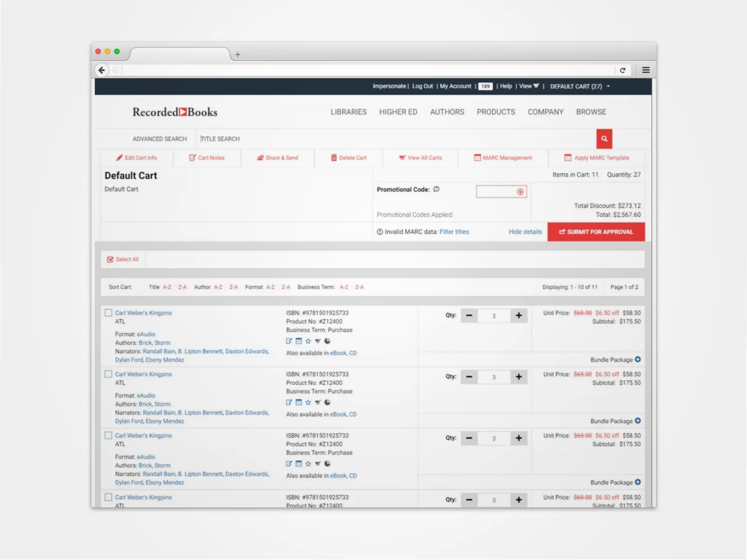Toggle the Select All checkbox

[110, 259]
